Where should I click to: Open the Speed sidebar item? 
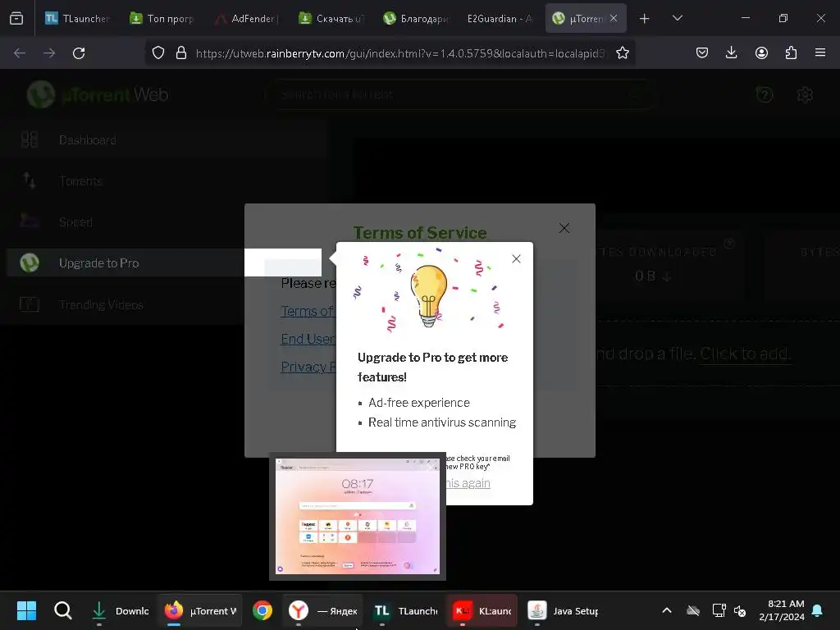coord(75,221)
